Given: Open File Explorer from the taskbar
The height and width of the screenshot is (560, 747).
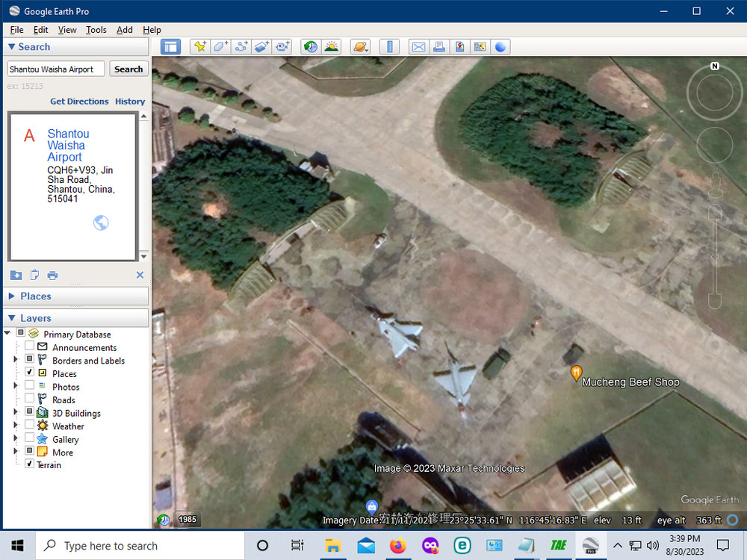Looking at the screenshot, I should [333, 545].
